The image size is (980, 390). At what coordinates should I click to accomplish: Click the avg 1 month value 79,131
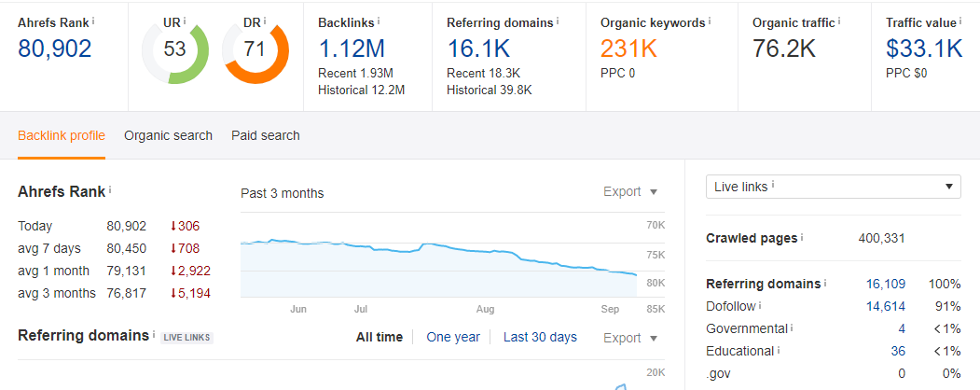pos(126,272)
